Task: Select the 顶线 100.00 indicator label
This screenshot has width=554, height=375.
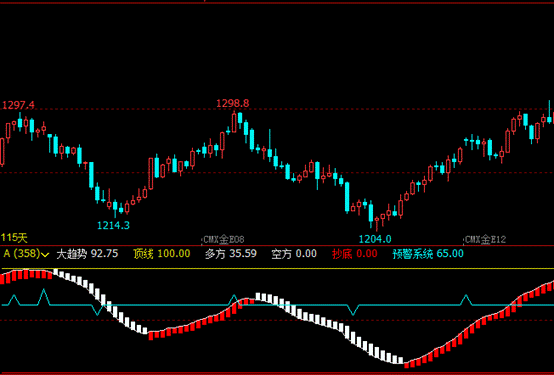Action: (162, 253)
